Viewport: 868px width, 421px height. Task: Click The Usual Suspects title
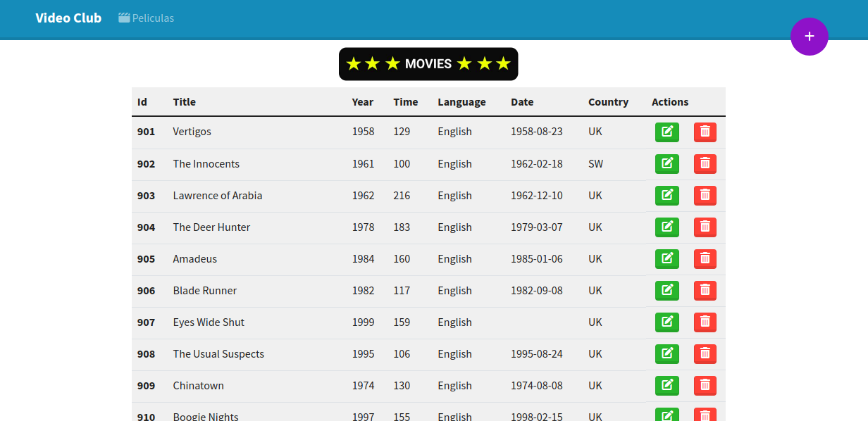218,354
